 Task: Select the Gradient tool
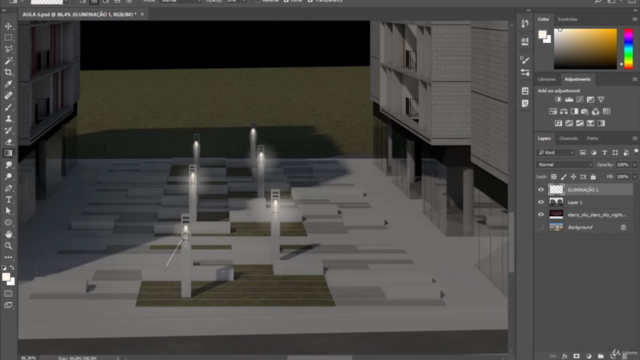(8, 153)
